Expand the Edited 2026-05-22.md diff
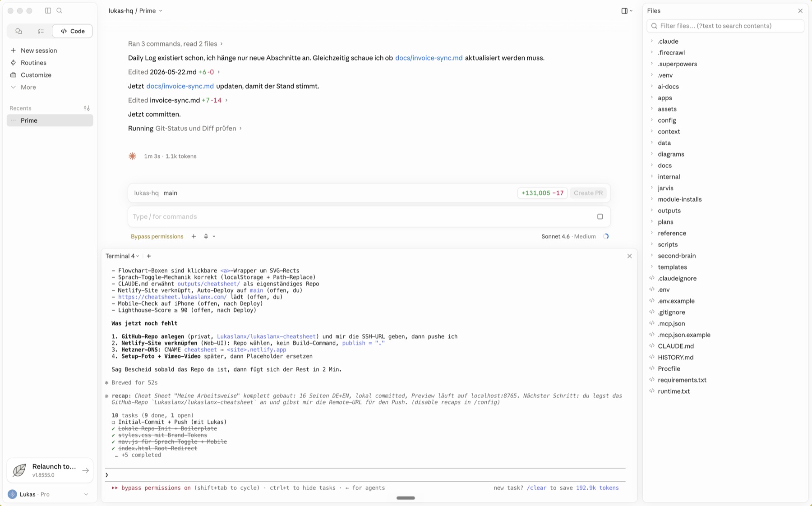The image size is (812, 506). click(x=174, y=72)
